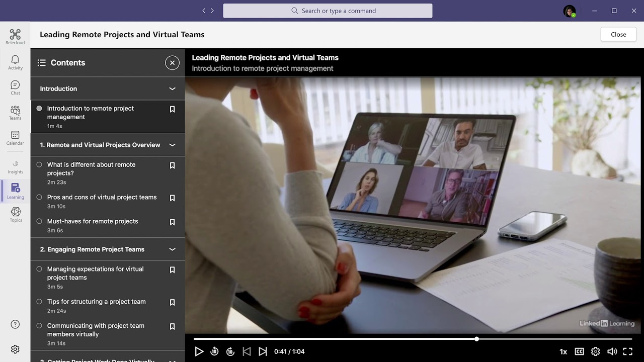
Task: Bookmark 'Must-haves for remote projects'
Action: (172, 222)
